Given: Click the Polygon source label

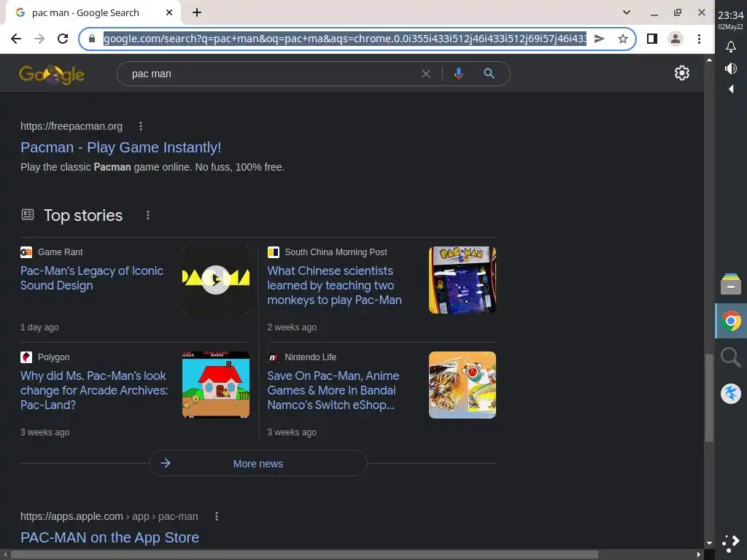Looking at the screenshot, I should (x=53, y=357).
